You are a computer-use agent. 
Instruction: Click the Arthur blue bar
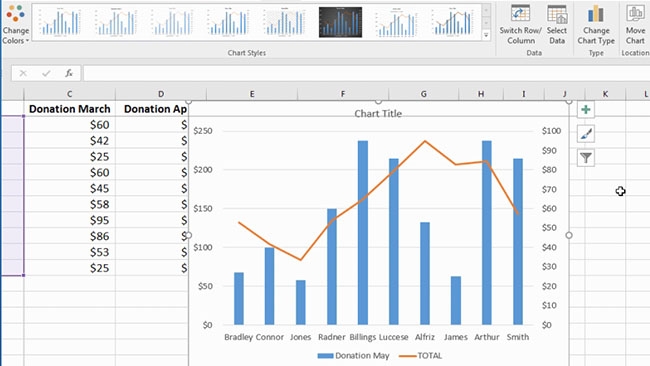tap(487, 233)
